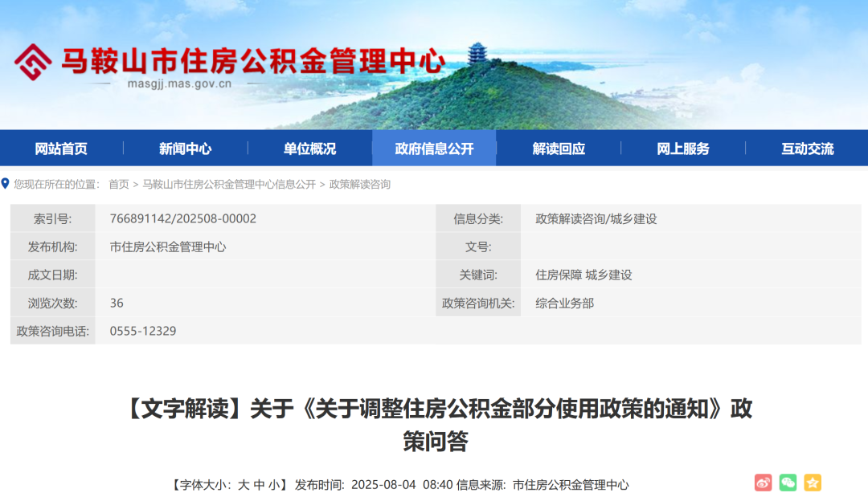This screenshot has height=497, width=868.
Task: Open the yellow star share option
Action: click(813, 482)
